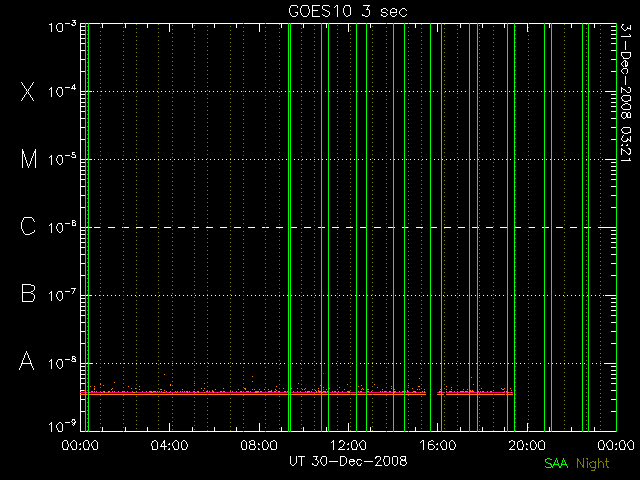Click the dashed C-level threshold line
The image size is (640, 480).
coord(348,227)
